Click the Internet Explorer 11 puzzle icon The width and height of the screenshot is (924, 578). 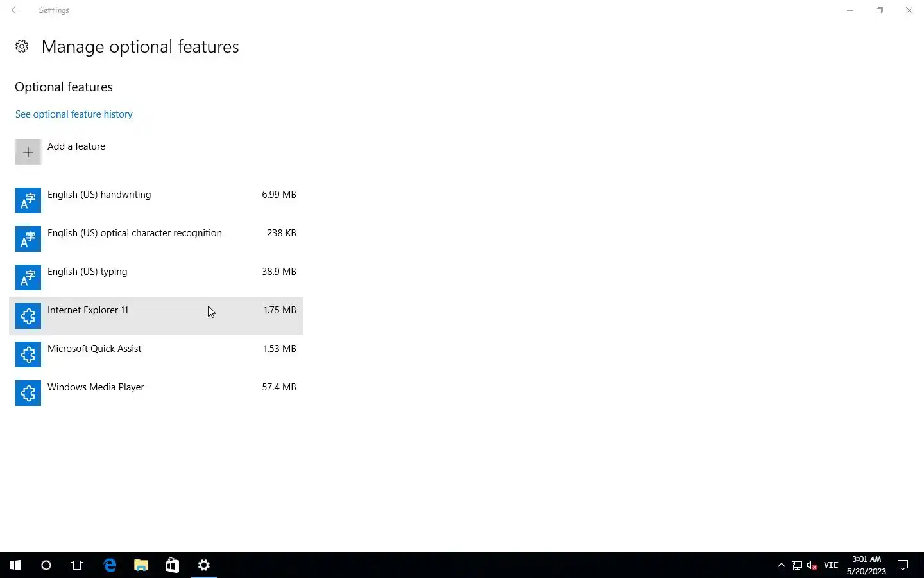[28, 316]
